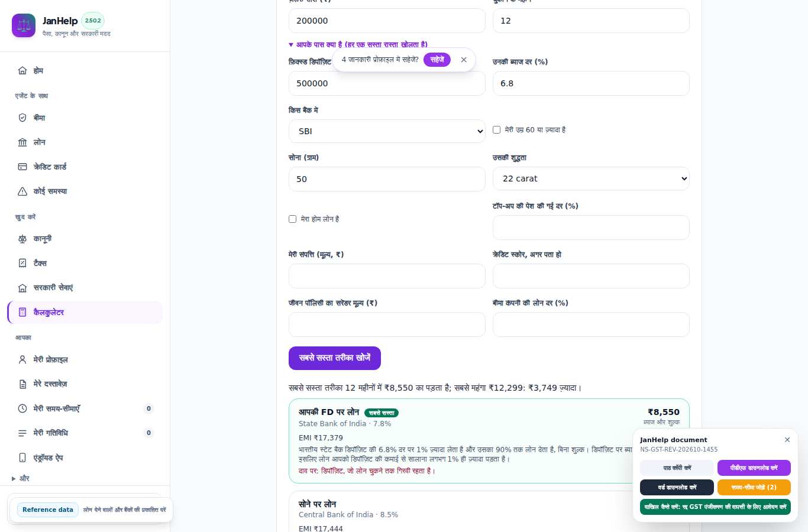Tick मेरा होम लोन है checkbox

293,219
